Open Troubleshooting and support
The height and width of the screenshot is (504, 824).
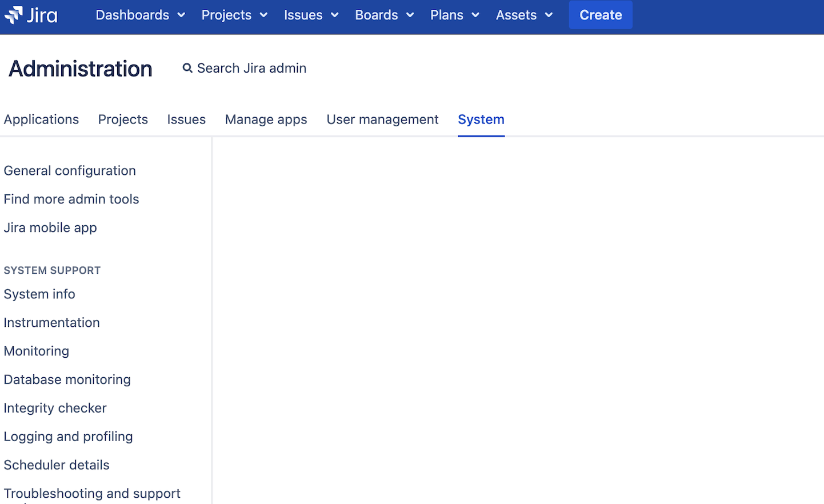click(92, 494)
